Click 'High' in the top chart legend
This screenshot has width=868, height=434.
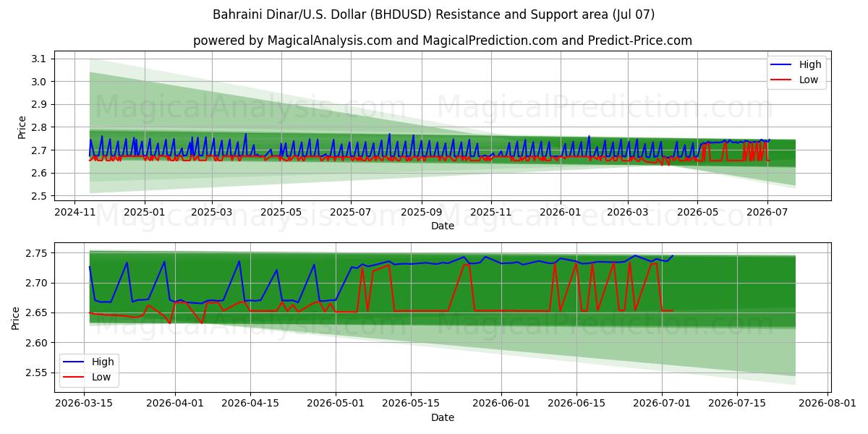pos(810,64)
